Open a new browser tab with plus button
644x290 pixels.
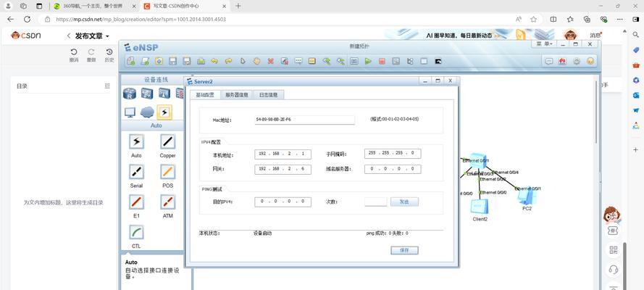[x=238, y=6]
